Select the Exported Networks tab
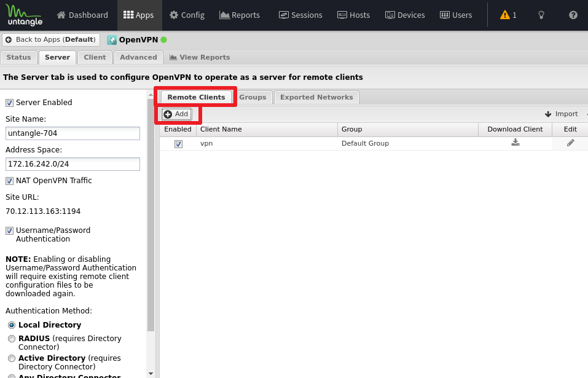The image size is (588, 378). tap(316, 97)
